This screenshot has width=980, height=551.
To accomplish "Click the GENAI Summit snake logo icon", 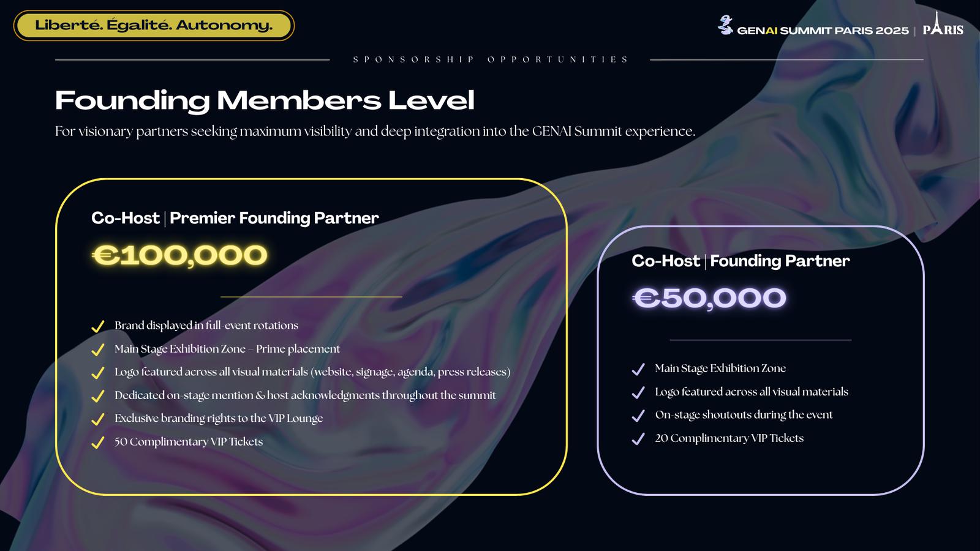I will (725, 25).
